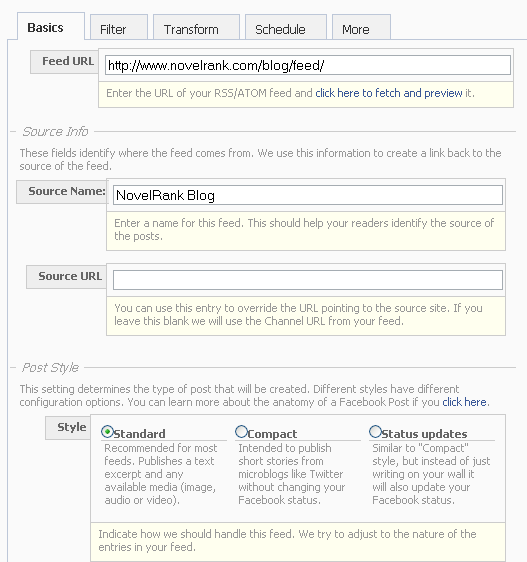
Task: Click inside the Feed URL field
Action: point(308,65)
